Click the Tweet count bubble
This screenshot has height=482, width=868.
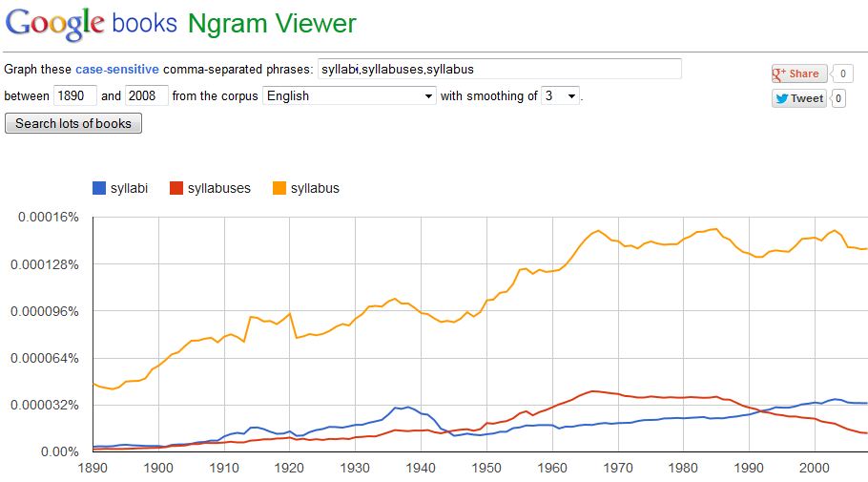click(x=838, y=98)
